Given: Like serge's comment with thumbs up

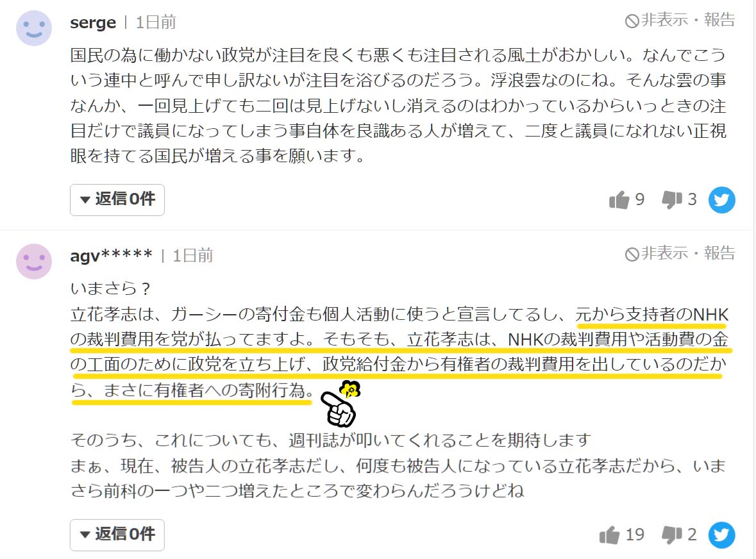Looking at the screenshot, I should tap(619, 200).
